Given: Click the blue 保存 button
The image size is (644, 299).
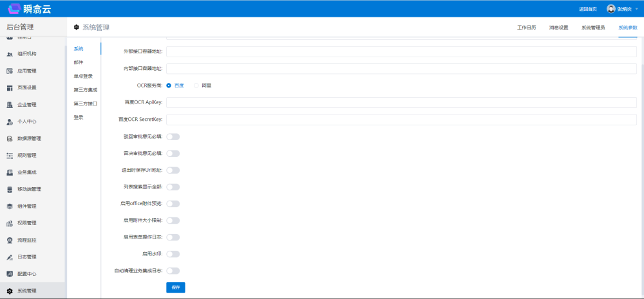Looking at the screenshot, I should click(x=175, y=287).
